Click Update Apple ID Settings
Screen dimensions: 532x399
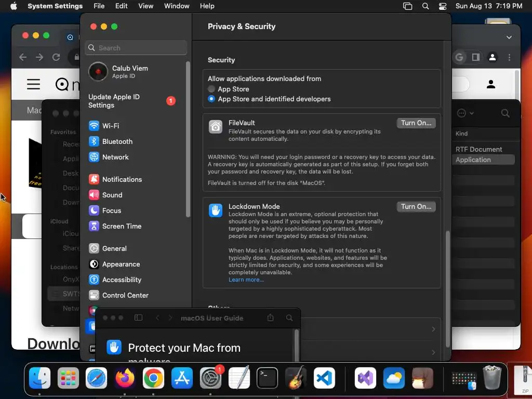(132, 101)
